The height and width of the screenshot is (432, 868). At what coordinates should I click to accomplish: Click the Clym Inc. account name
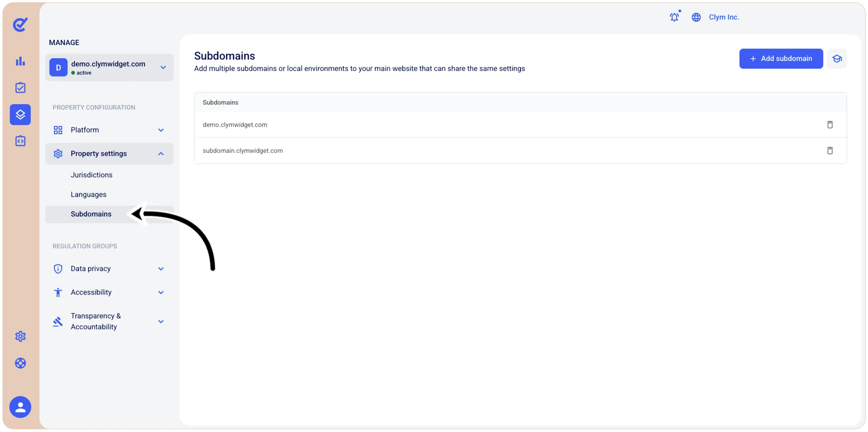point(724,17)
